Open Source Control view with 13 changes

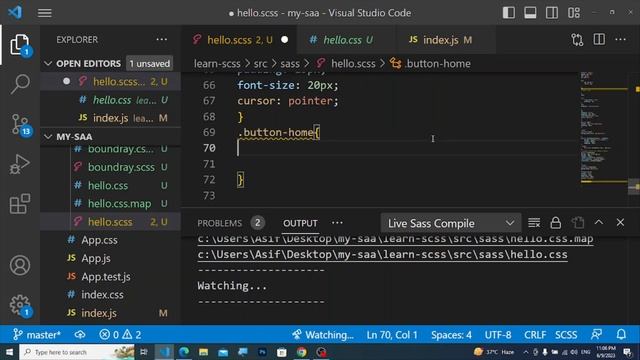tap(20, 124)
